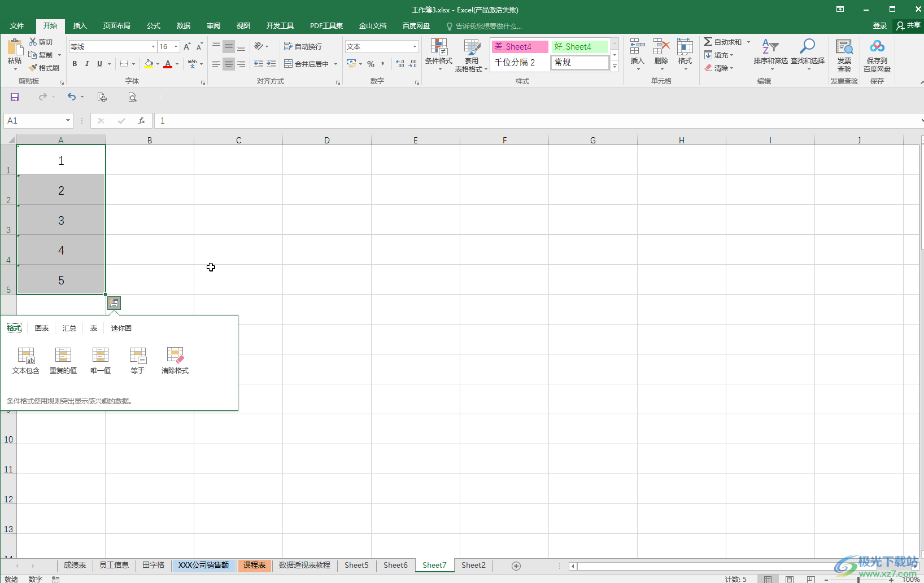This screenshot has height=583, width=924.
Task: Toggle align right button
Action: coord(241,64)
